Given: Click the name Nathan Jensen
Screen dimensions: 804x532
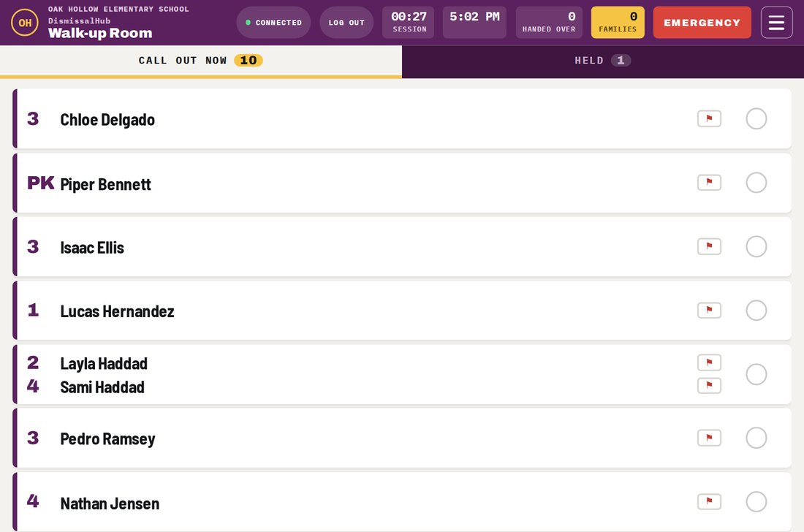Looking at the screenshot, I should (x=110, y=503).
